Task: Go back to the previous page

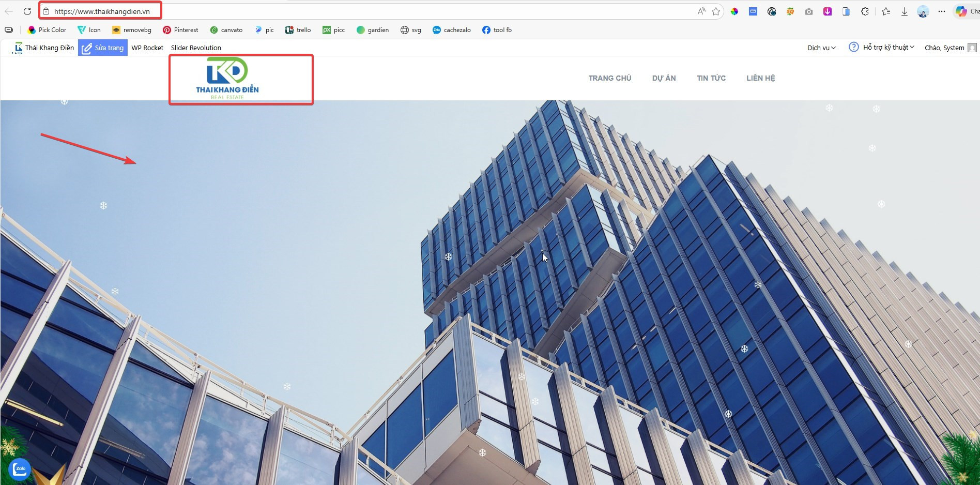Action: pyautogui.click(x=9, y=11)
